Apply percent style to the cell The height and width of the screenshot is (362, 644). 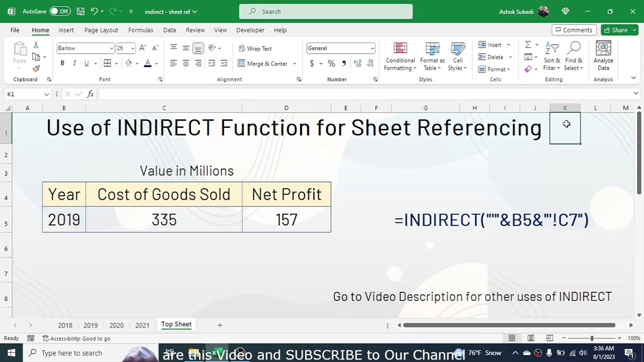(331, 63)
